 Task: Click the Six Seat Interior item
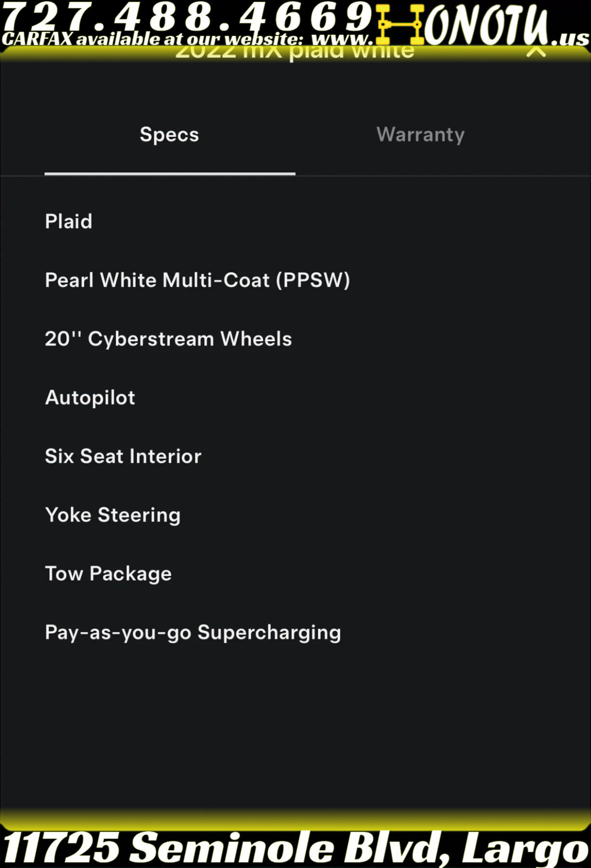click(123, 456)
